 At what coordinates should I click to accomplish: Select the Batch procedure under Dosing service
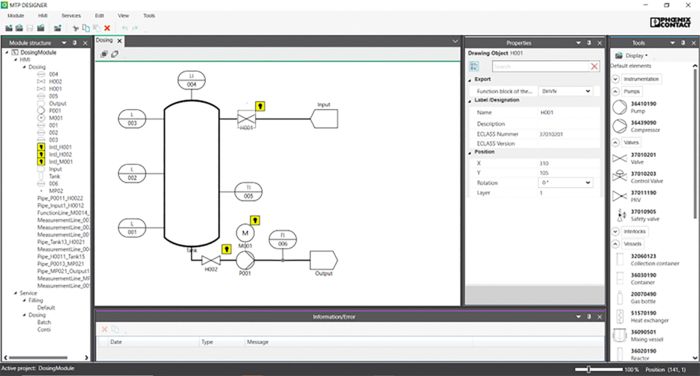click(44, 322)
